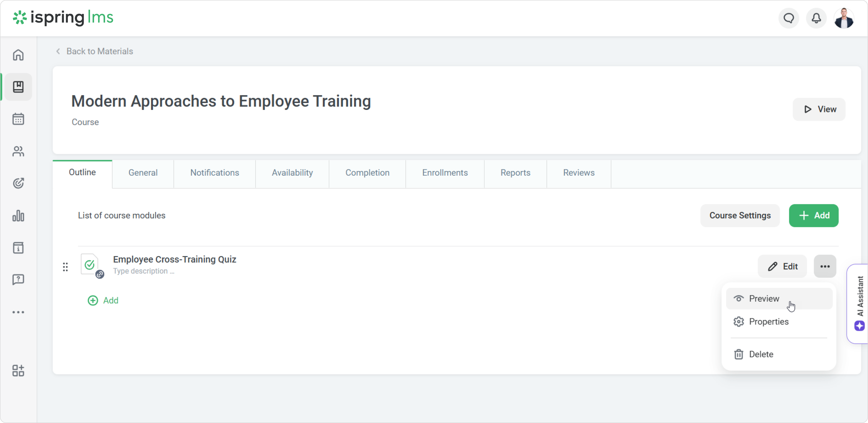Open the Users icon in sidebar
This screenshot has width=868, height=423.
(18, 151)
